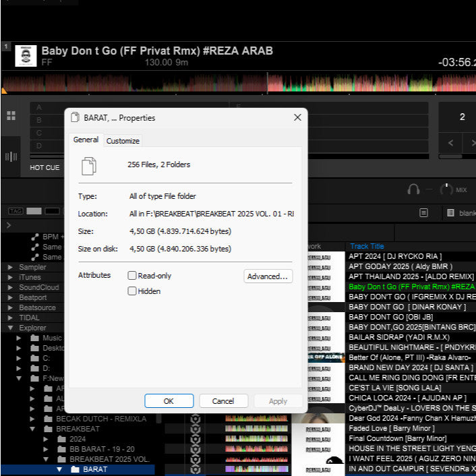Click the HOT CUE mode label
The width and height of the screenshot is (476, 476).
(x=44, y=168)
